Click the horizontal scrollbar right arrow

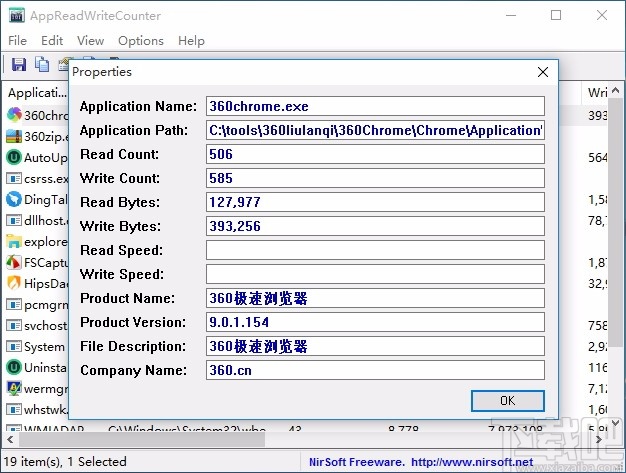(x=599, y=439)
